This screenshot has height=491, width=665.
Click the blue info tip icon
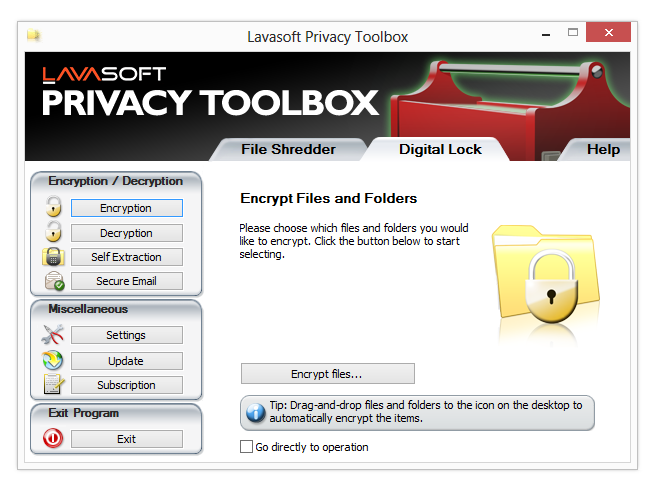pyautogui.click(x=256, y=412)
